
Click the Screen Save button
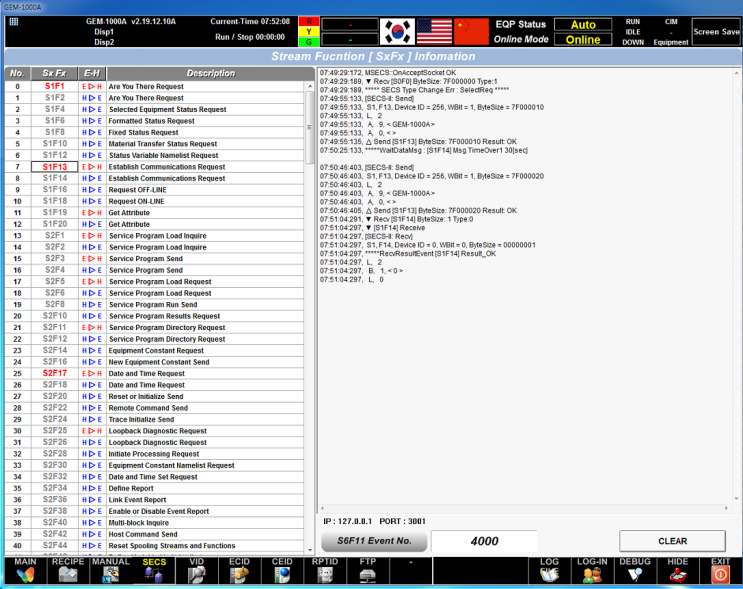click(716, 31)
